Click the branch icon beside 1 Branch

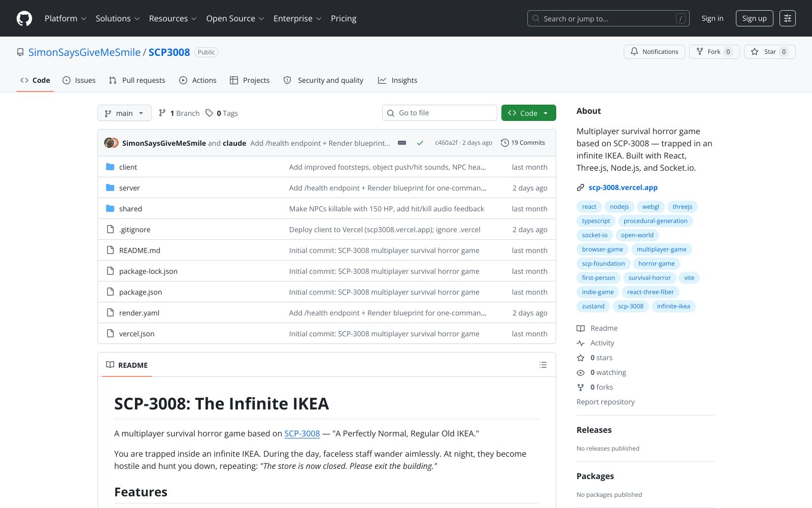(162, 113)
